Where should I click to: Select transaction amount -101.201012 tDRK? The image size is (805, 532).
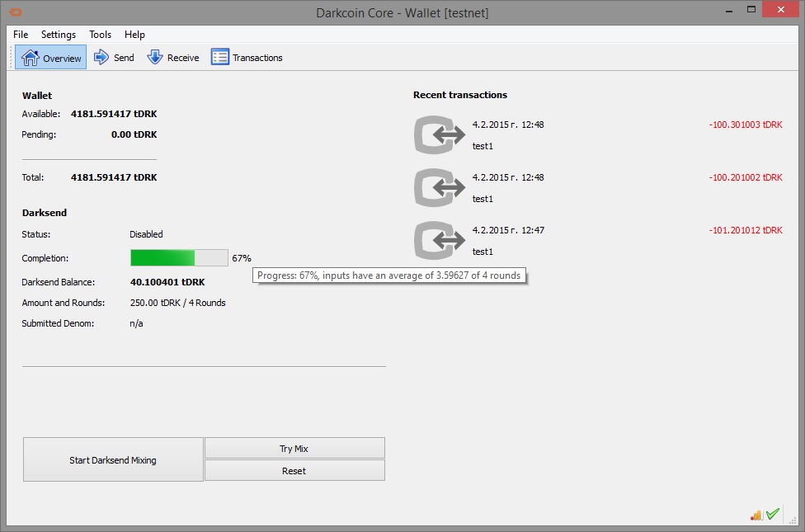pyautogui.click(x=746, y=230)
